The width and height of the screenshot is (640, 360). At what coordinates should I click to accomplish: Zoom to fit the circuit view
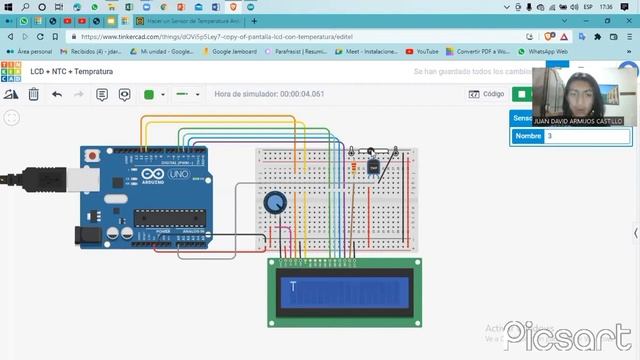point(11,118)
